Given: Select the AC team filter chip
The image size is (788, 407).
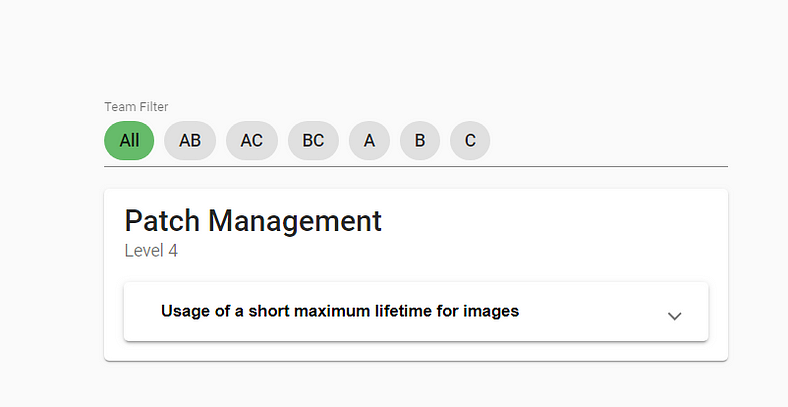Looking at the screenshot, I should coord(252,140).
